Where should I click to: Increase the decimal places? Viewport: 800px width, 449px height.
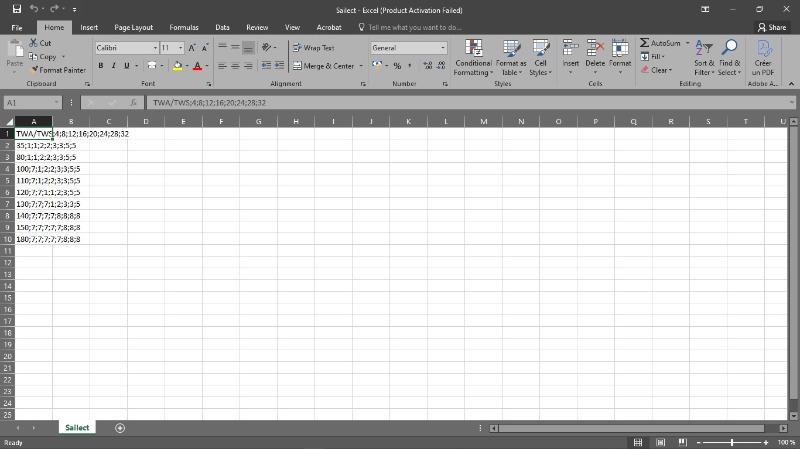click(x=428, y=66)
